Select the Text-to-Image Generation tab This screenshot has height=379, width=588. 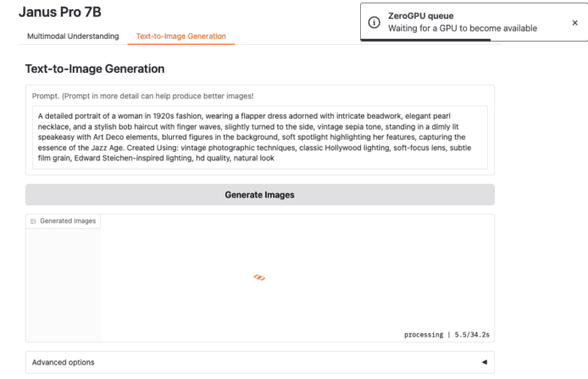(x=180, y=36)
